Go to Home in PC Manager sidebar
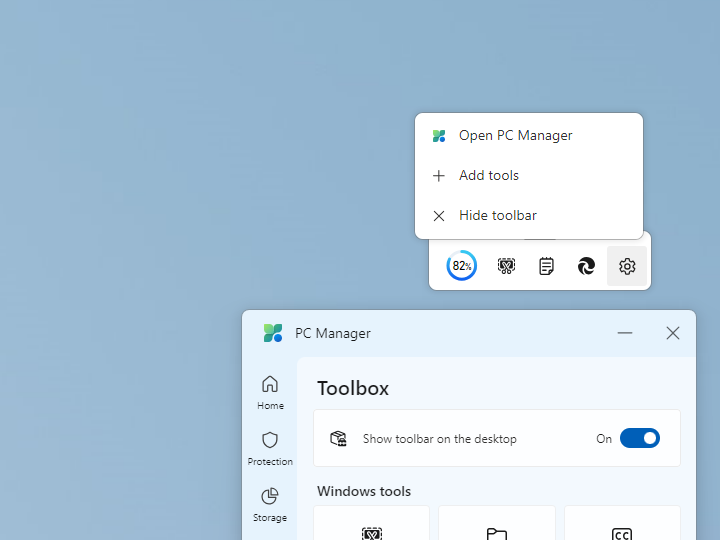720x540 pixels. coord(270,393)
